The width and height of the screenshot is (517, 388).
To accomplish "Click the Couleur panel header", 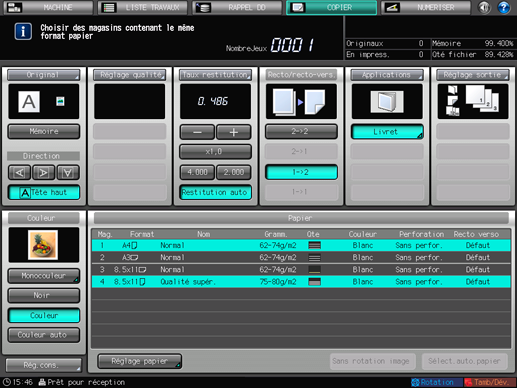I will pos(44,218).
